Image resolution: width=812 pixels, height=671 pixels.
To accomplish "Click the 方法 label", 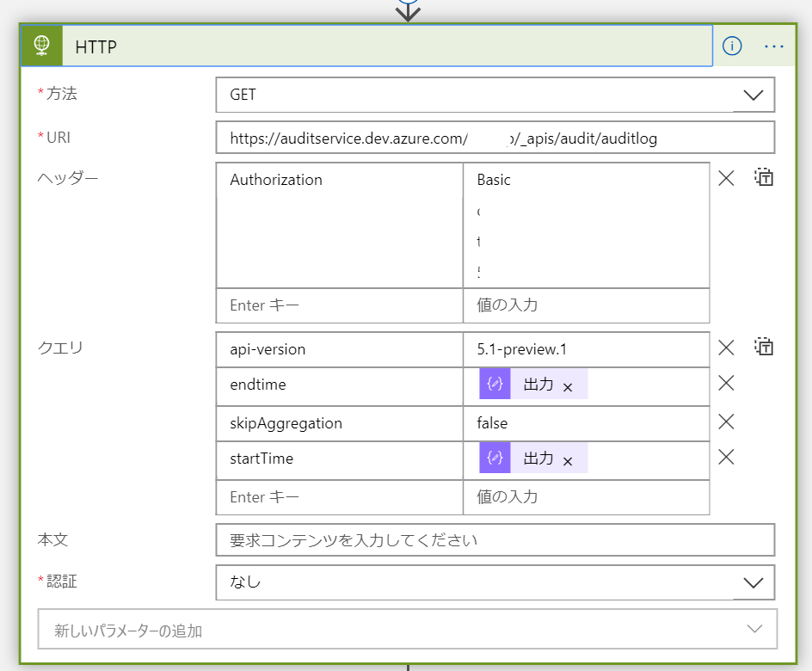I will pyautogui.click(x=62, y=93).
